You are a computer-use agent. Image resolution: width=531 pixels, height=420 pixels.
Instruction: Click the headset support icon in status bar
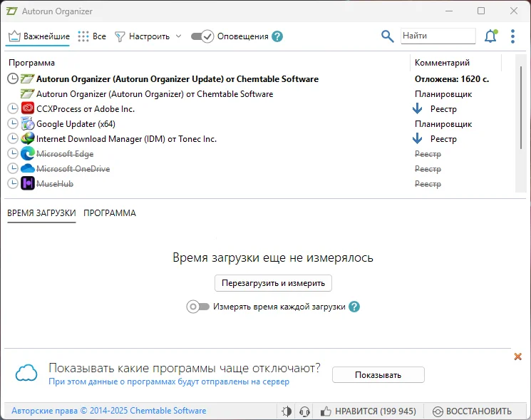pyautogui.click(x=305, y=411)
